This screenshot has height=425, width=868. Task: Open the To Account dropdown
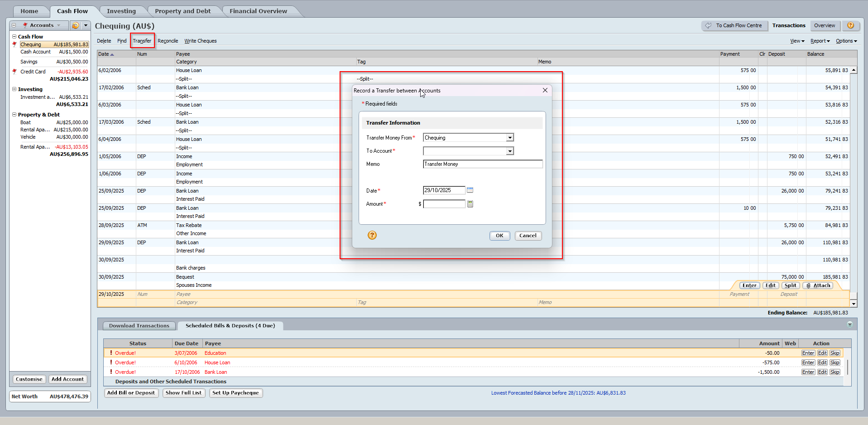coord(510,151)
